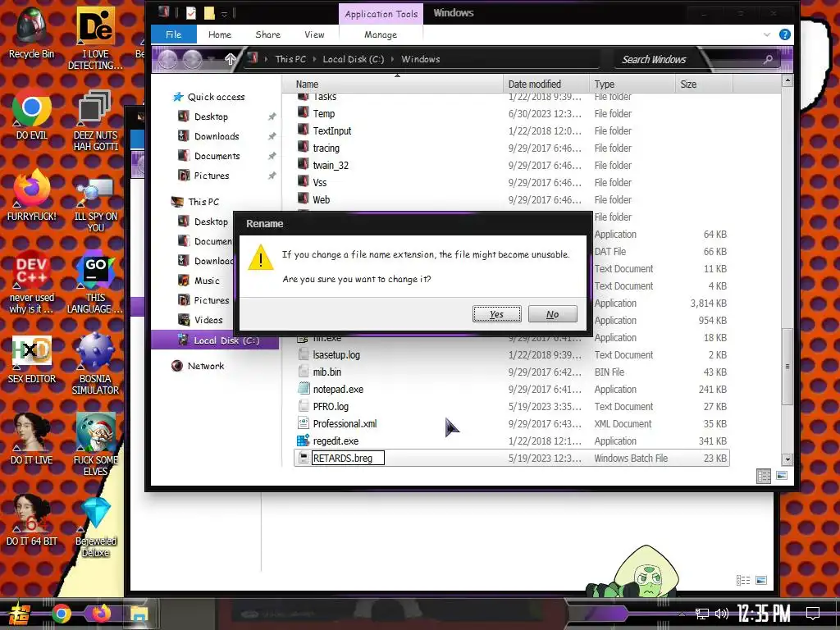This screenshot has height=630, width=840.
Task: Open Firefox from the taskbar
Action: (101, 614)
